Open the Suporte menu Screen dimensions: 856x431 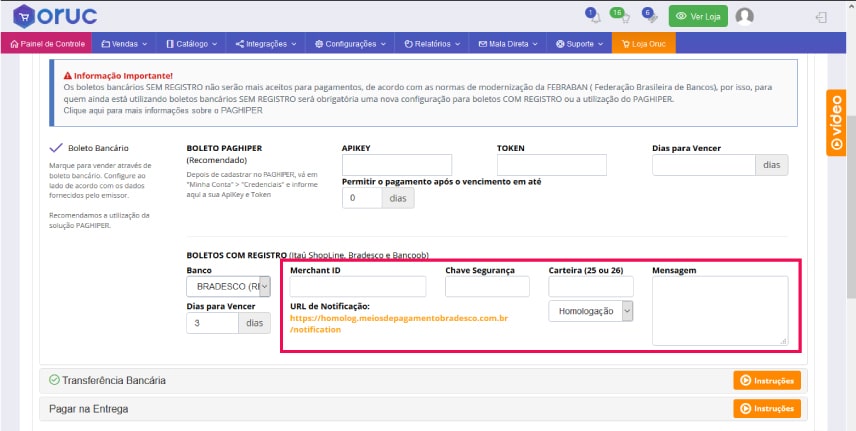pyautogui.click(x=579, y=44)
